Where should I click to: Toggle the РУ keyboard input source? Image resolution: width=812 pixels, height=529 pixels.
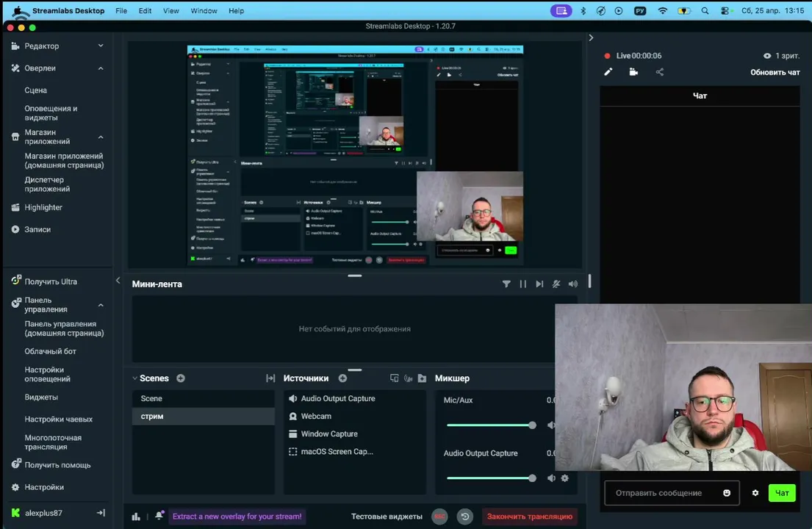pos(640,11)
